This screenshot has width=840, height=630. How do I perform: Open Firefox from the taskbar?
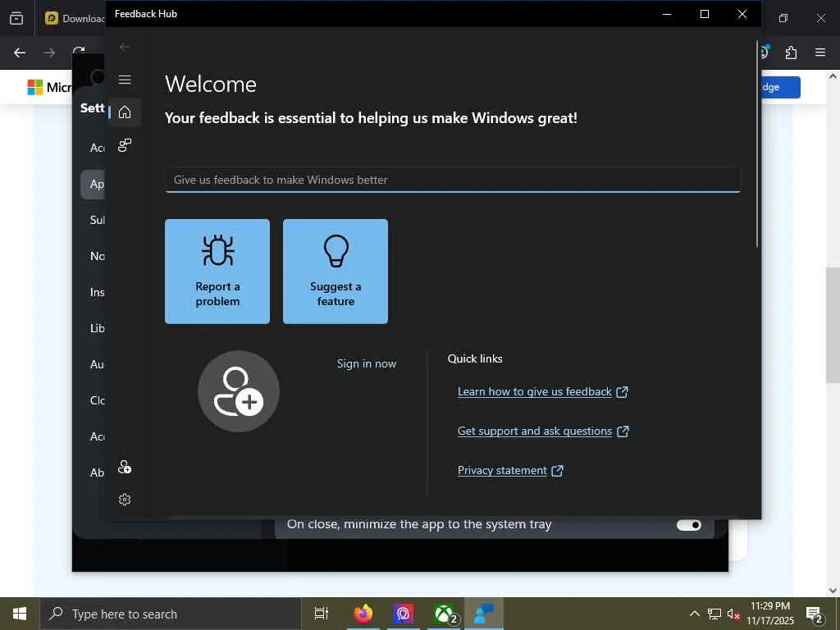tap(363, 614)
